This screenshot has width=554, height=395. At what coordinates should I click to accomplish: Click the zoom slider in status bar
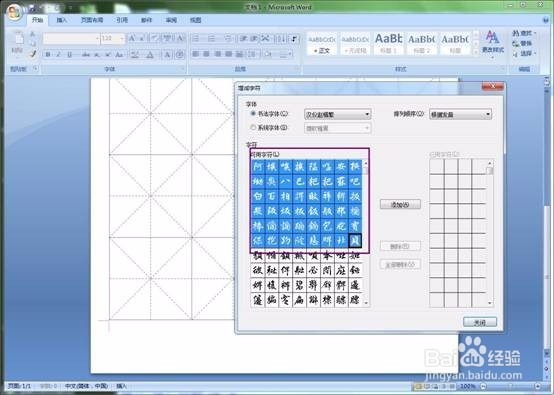pyautogui.click(x=511, y=386)
